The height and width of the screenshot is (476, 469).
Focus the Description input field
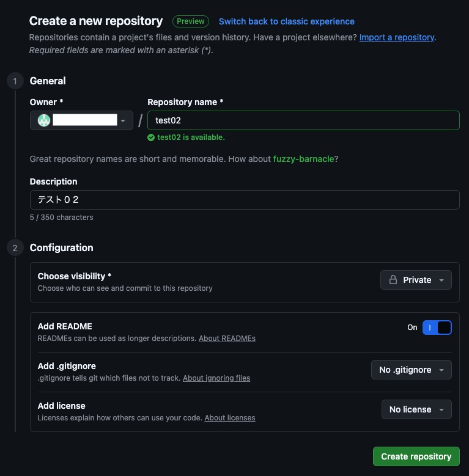[245, 200]
